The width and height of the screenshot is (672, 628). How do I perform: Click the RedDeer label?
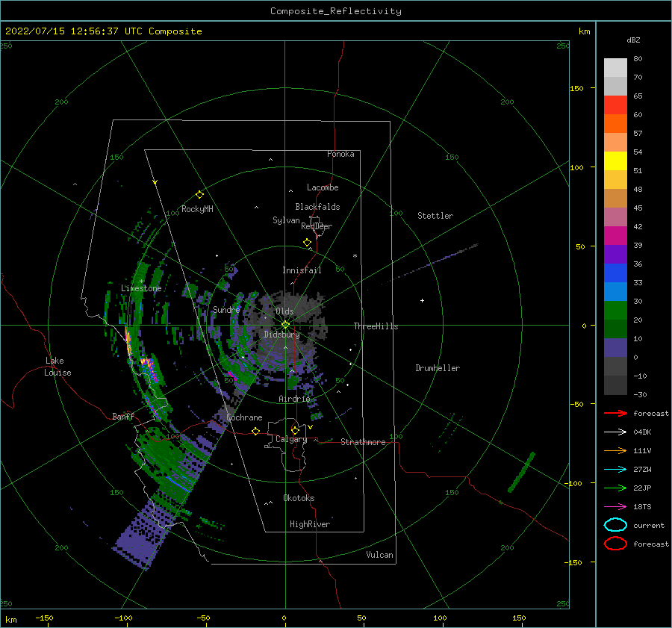317,226
